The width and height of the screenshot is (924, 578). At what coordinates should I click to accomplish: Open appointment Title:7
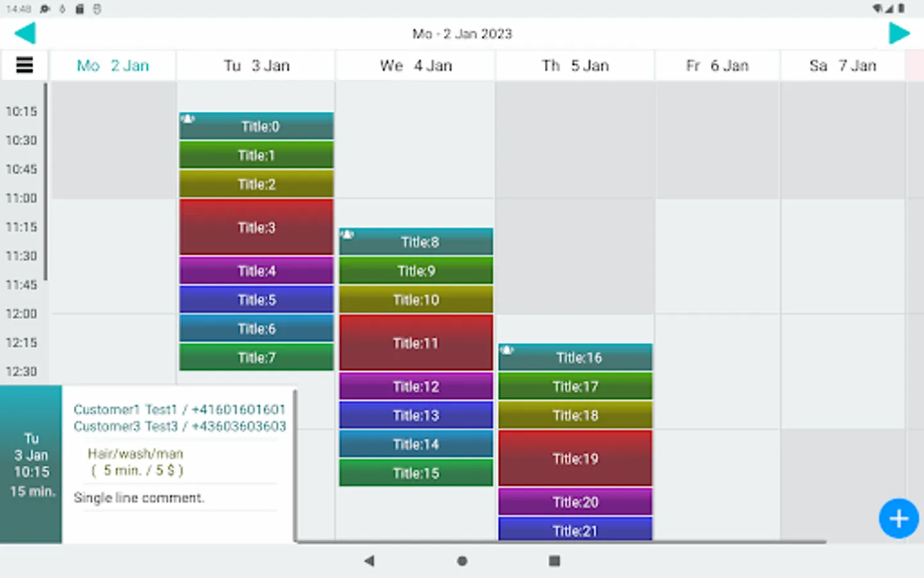[257, 358]
